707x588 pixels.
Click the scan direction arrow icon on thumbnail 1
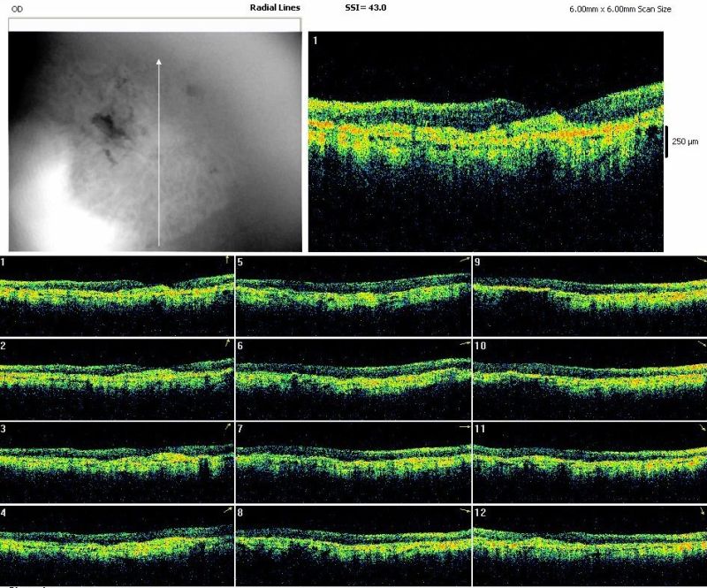(227, 259)
